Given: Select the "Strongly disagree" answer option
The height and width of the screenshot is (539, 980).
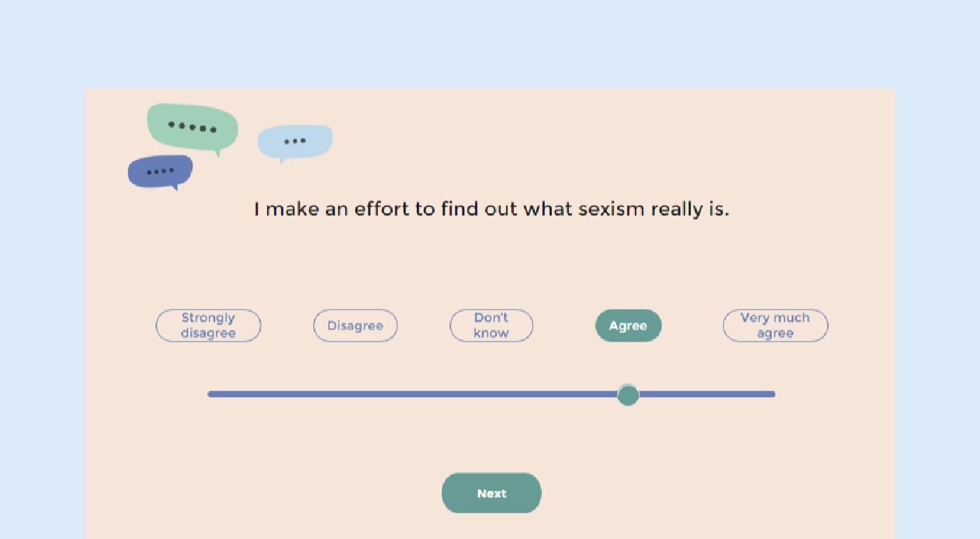Looking at the screenshot, I should [x=208, y=326].
